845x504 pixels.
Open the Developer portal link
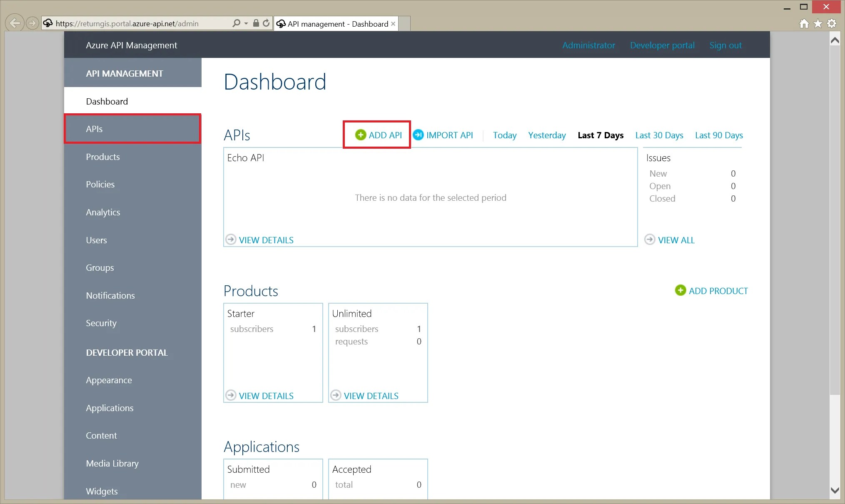tap(662, 45)
